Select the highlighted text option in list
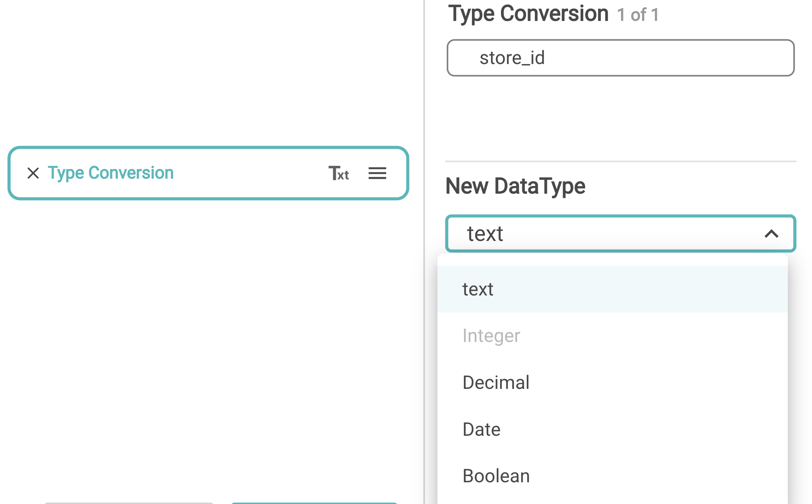This screenshot has height=504, width=812. (x=478, y=289)
